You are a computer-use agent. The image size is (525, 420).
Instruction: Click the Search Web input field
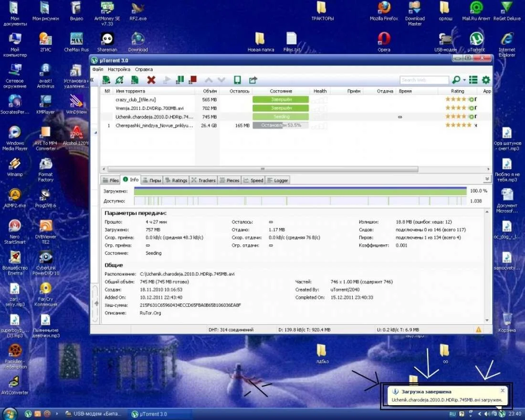pyautogui.click(x=424, y=80)
